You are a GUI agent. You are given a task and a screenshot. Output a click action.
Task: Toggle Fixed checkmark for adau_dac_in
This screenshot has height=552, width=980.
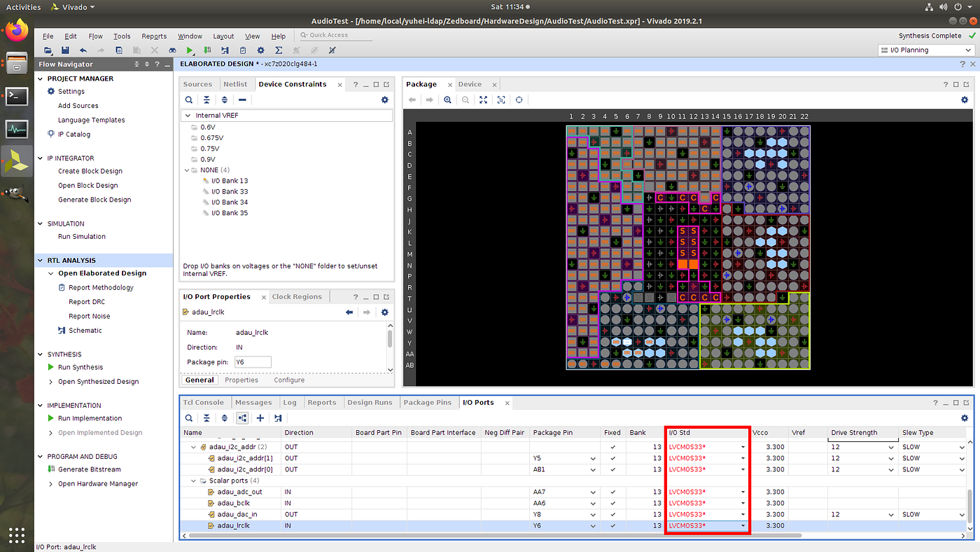coord(612,514)
